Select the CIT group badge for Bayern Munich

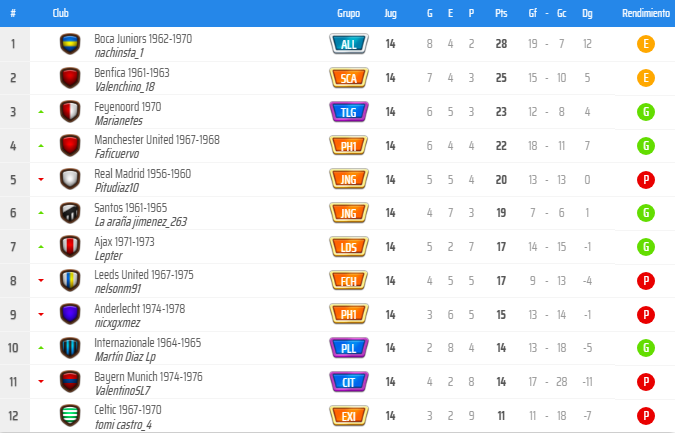click(x=349, y=382)
